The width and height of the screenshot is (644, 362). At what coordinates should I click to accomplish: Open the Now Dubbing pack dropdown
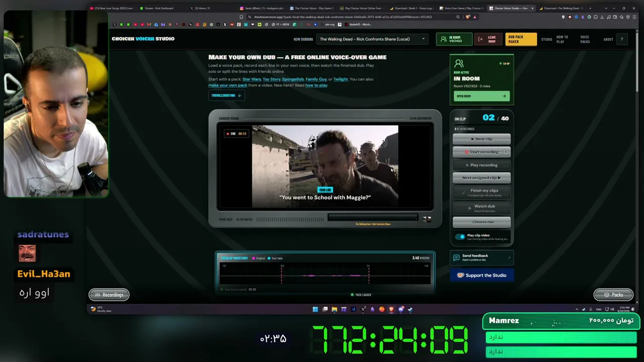click(x=372, y=39)
